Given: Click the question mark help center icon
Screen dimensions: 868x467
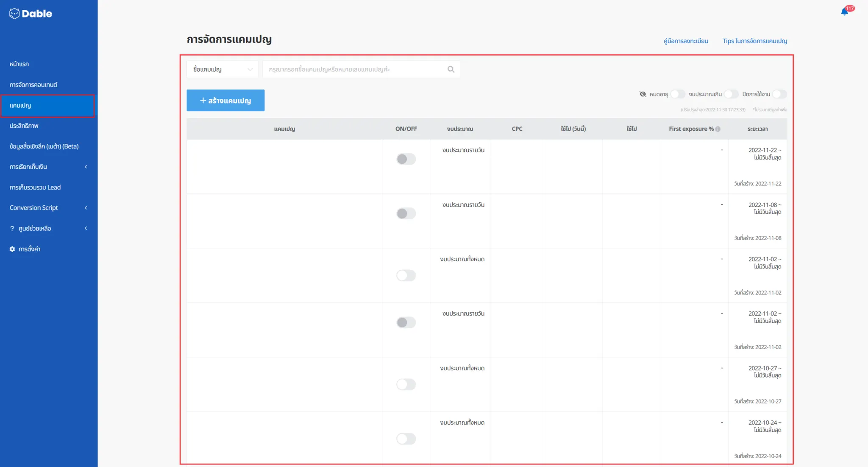Looking at the screenshot, I should [12, 229].
